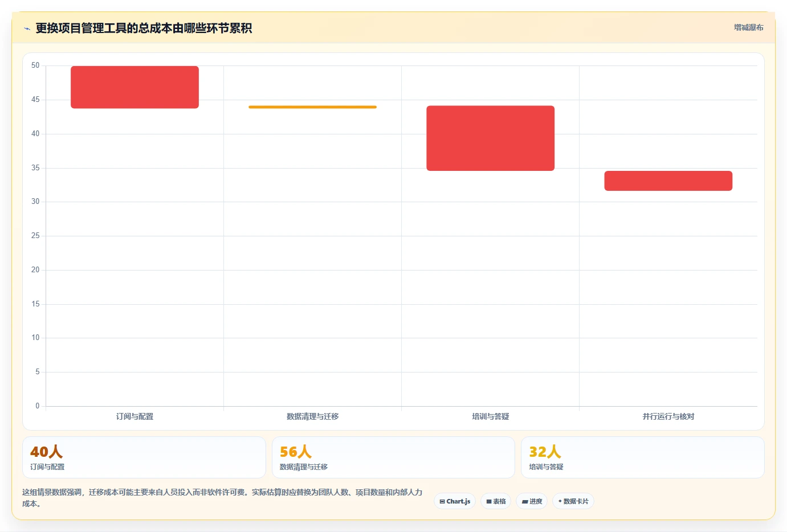This screenshot has width=787, height=532.
Task: Click the 订阅与配置 x-axis label
Action: click(x=134, y=416)
